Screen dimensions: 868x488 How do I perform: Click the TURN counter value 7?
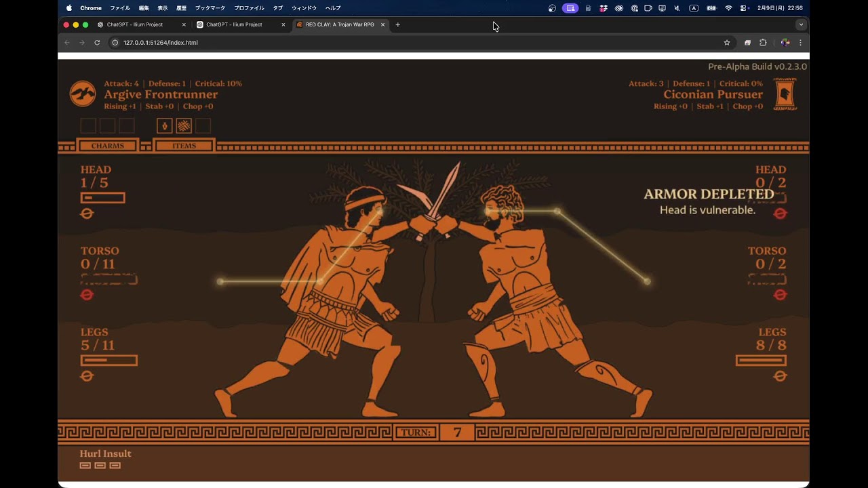[x=457, y=432]
